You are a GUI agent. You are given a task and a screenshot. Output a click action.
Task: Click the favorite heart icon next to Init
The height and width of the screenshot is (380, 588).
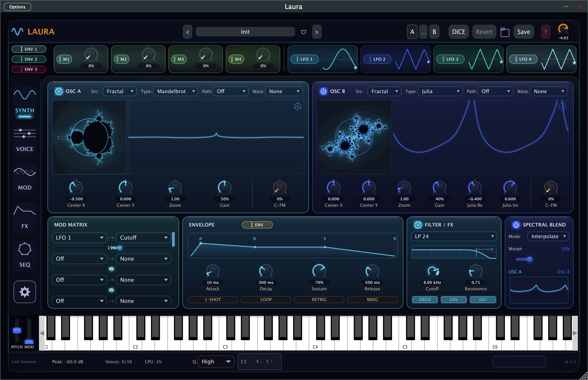(x=303, y=32)
